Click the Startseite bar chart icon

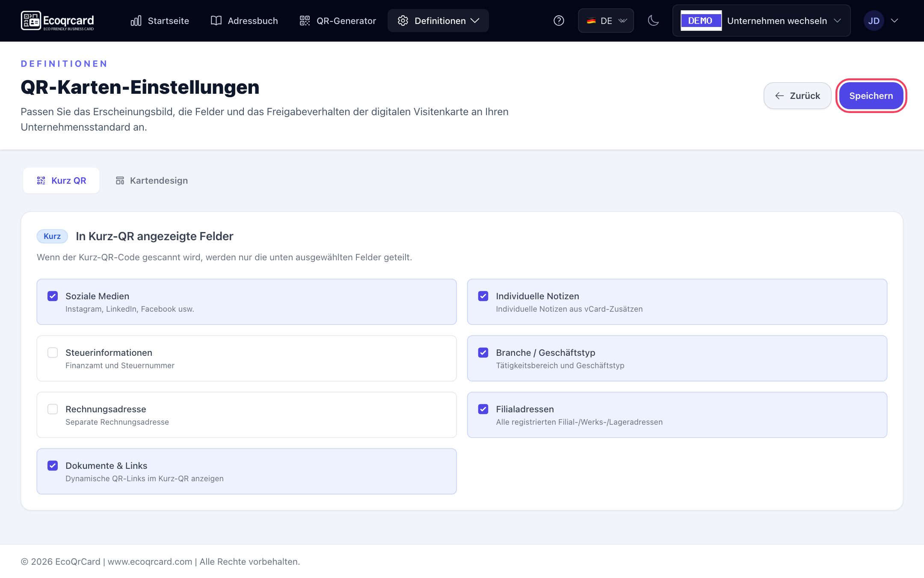point(136,21)
